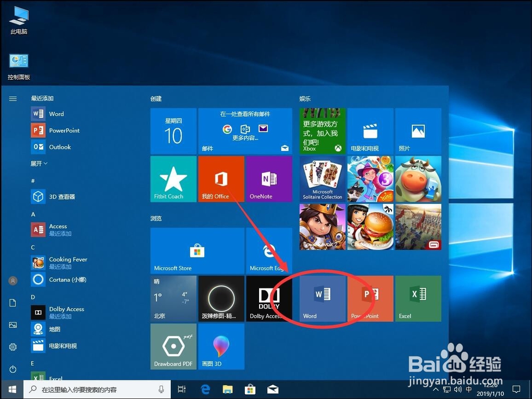The image size is (532, 399).
Task: Launch the Royal Revolt 2 tile
Action: pyautogui.click(x=323, y=227)
